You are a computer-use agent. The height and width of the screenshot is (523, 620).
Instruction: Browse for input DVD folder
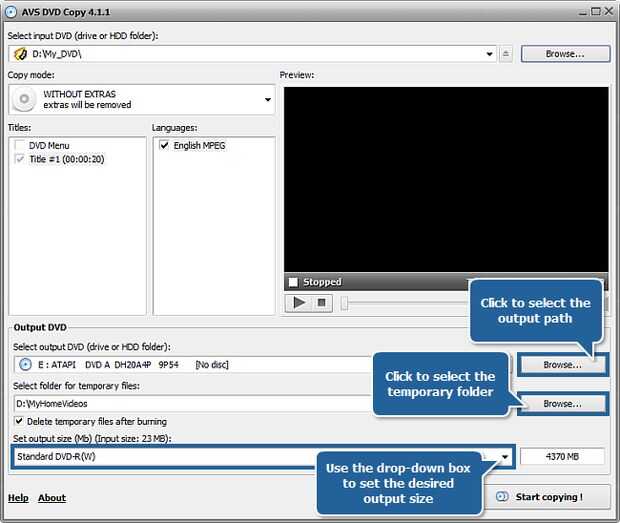[565, 54]
